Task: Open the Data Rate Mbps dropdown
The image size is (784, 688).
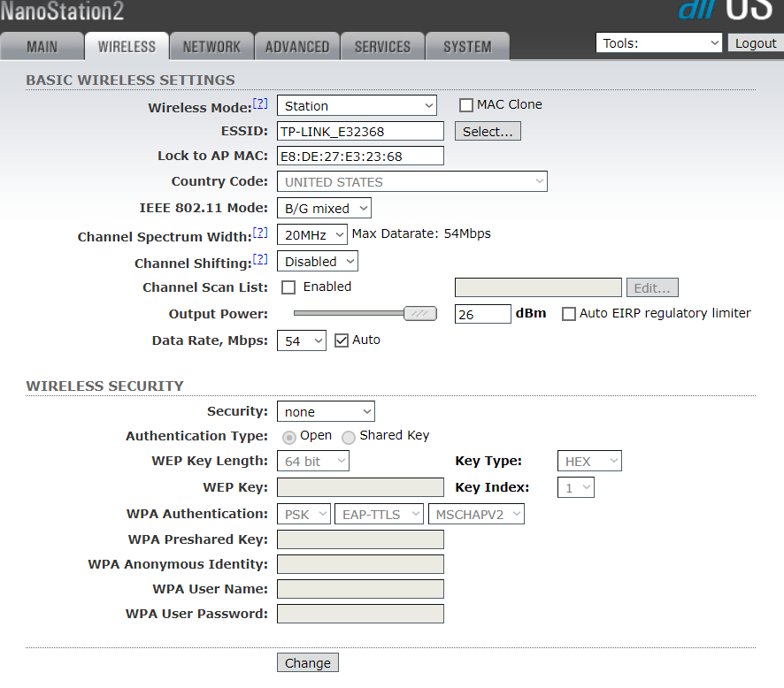Action: pos(302,340)
